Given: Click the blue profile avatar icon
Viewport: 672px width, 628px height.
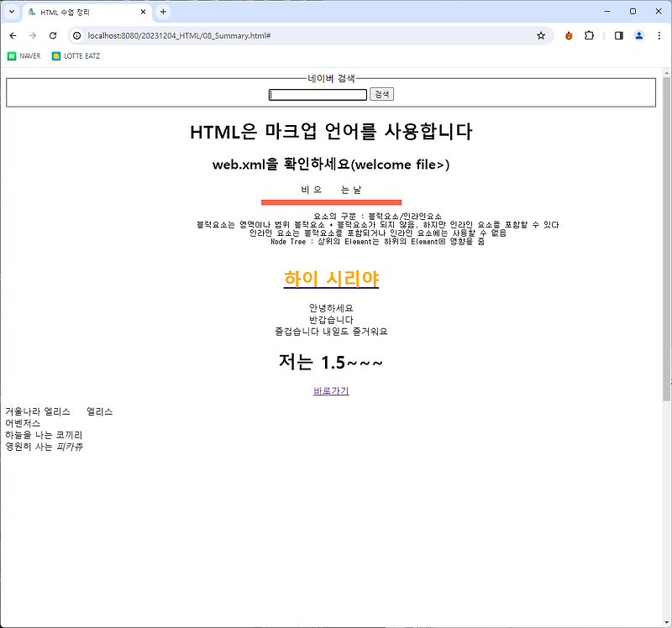Looking at the screenshot, I should (638, 37).
